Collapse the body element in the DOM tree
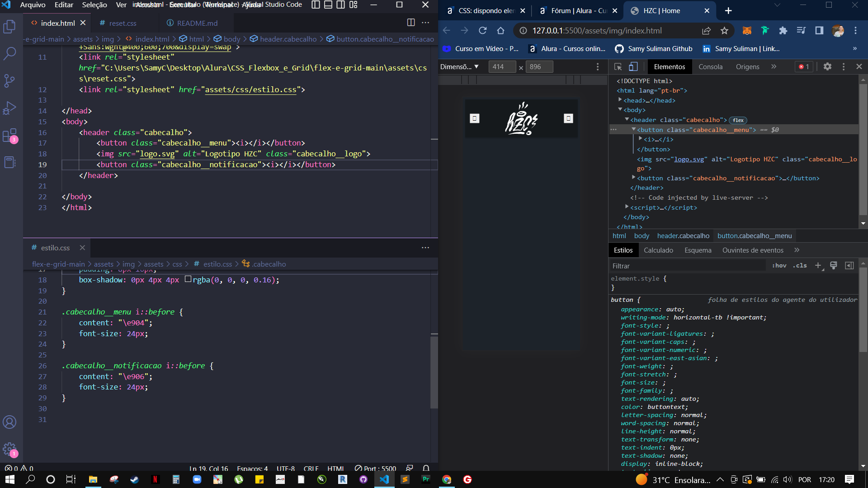Screen dimensions: 868x488 [x=620, y=110]
